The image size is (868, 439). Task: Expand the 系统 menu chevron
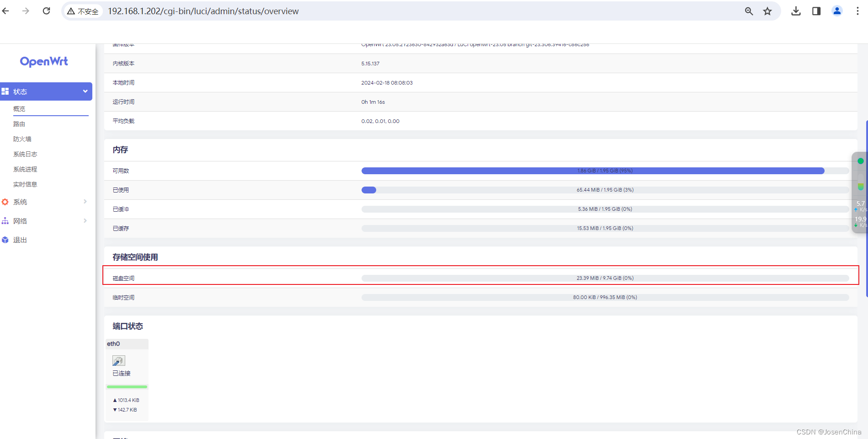[x=85, y=202]
